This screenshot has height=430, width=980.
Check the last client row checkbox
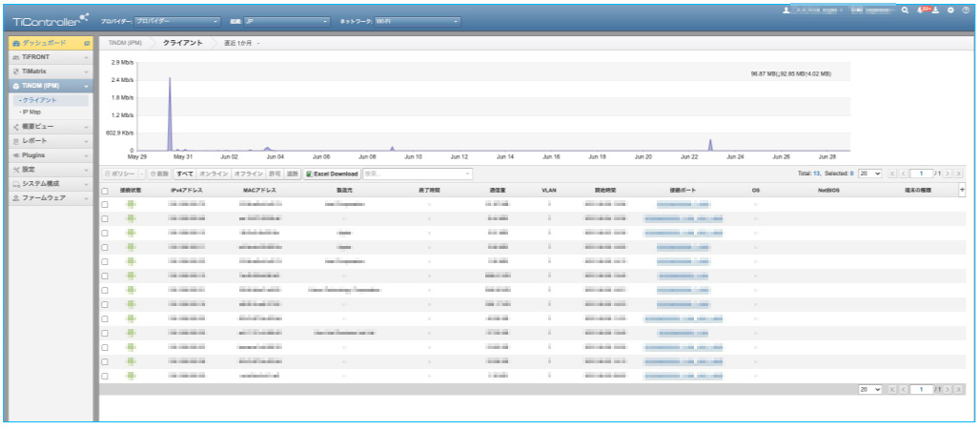(104, 377)
